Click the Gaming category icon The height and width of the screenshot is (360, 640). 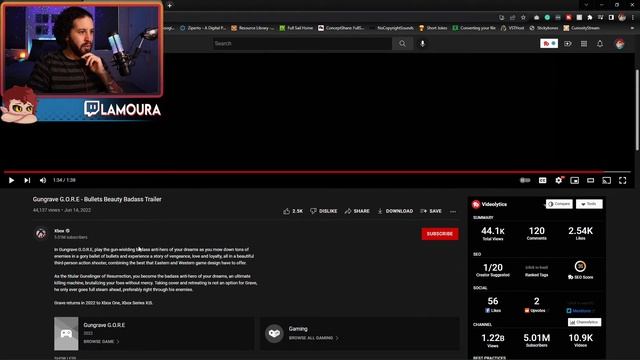pyautogui.click(x=274, y=333)
